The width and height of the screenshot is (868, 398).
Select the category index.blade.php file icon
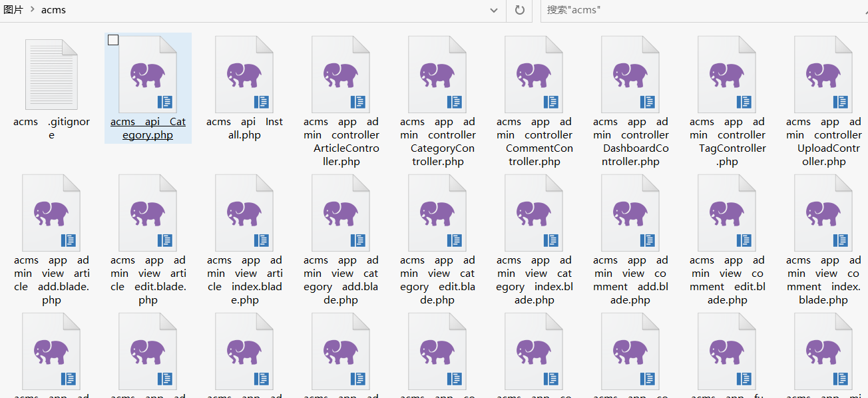click(534, 212)
